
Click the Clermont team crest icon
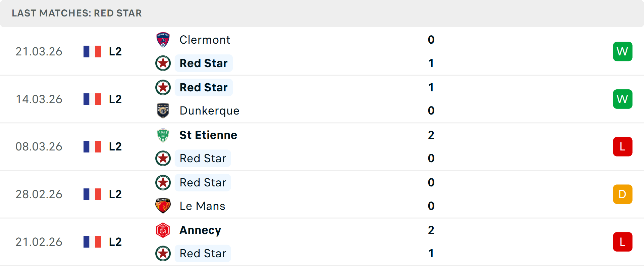163,40
